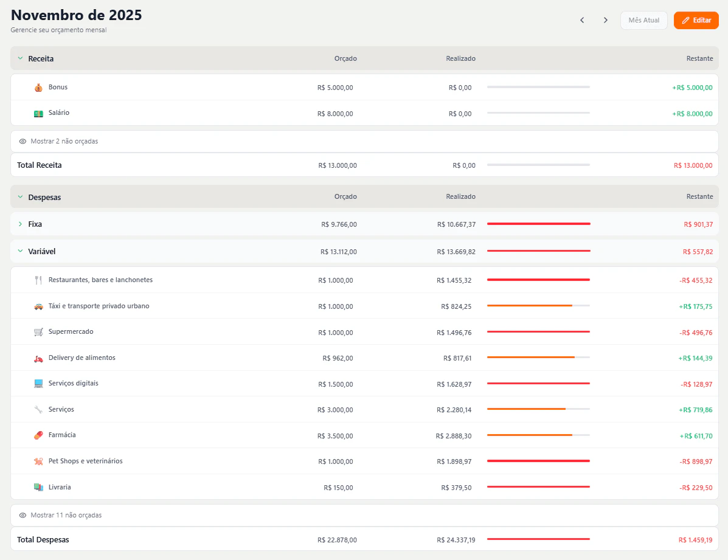Collapse the Variável expenses group
Viewport: 728px width, 560px height.
pos(19,251)
